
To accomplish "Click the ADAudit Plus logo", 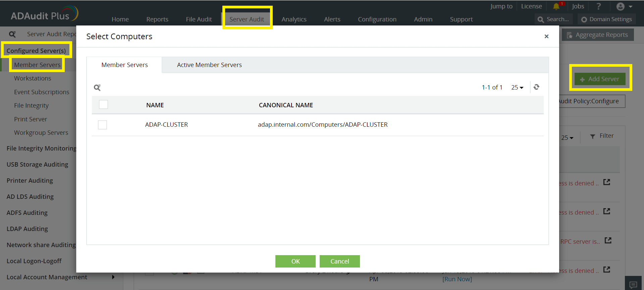I will (x=44, y=14).
